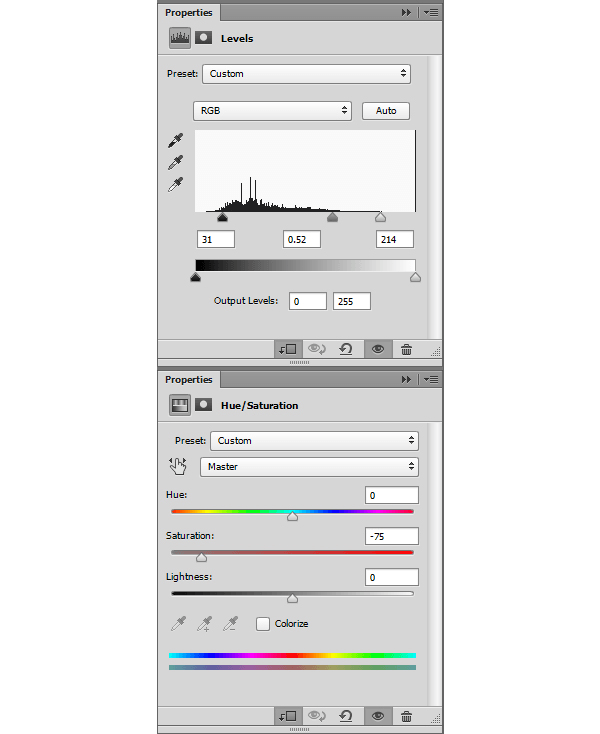Click the input shadows slider handle

[222, 217]
